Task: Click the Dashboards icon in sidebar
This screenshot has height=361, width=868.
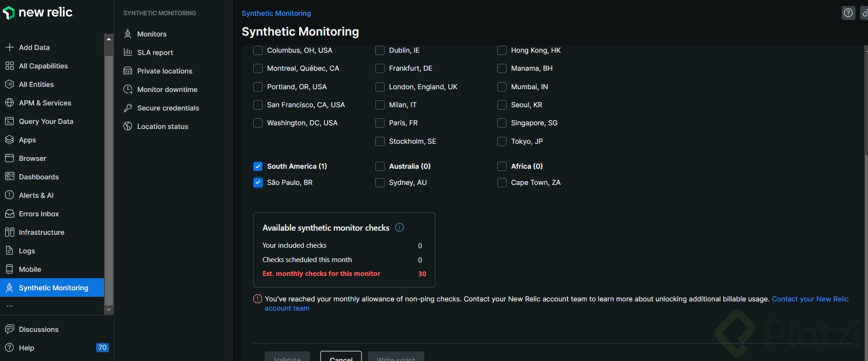Action: click(x=9, y=177)
